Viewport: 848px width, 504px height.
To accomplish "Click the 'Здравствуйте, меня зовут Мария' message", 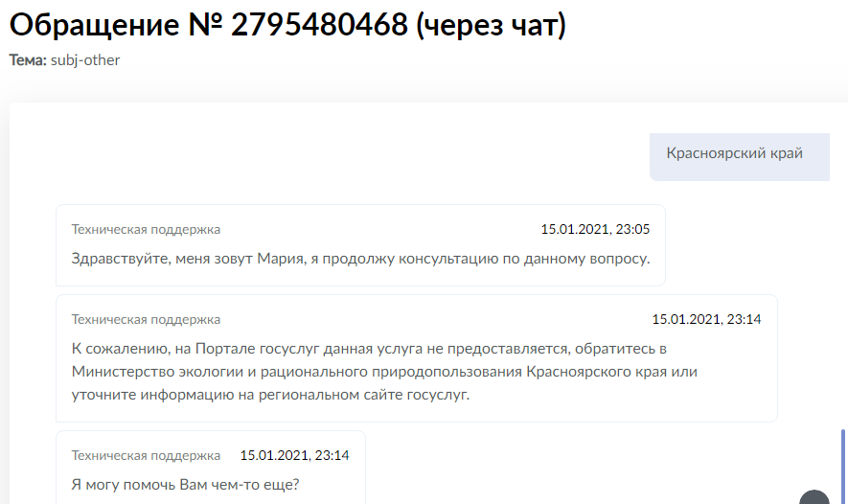I will click(360, 258).
